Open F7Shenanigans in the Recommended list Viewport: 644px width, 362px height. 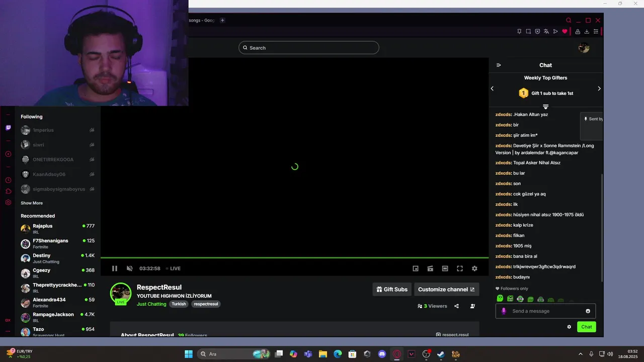(x=57, y=244)
